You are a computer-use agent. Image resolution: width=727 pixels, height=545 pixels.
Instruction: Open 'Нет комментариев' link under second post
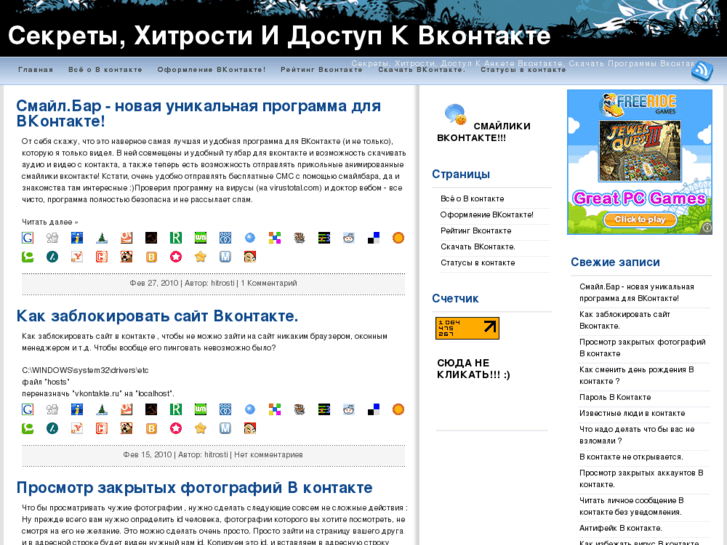coord(268,455)
